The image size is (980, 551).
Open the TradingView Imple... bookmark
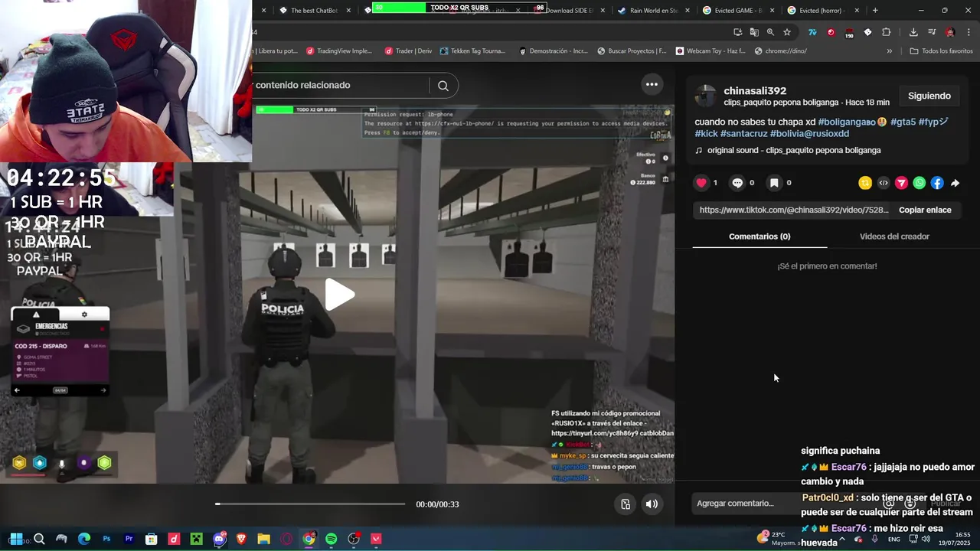[339, 51]
